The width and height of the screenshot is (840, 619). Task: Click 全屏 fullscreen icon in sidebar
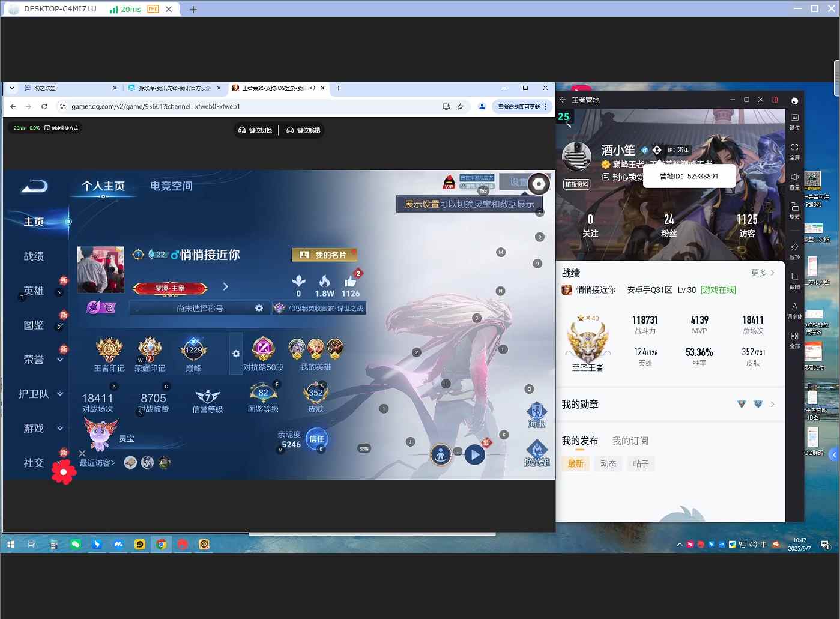794,147
